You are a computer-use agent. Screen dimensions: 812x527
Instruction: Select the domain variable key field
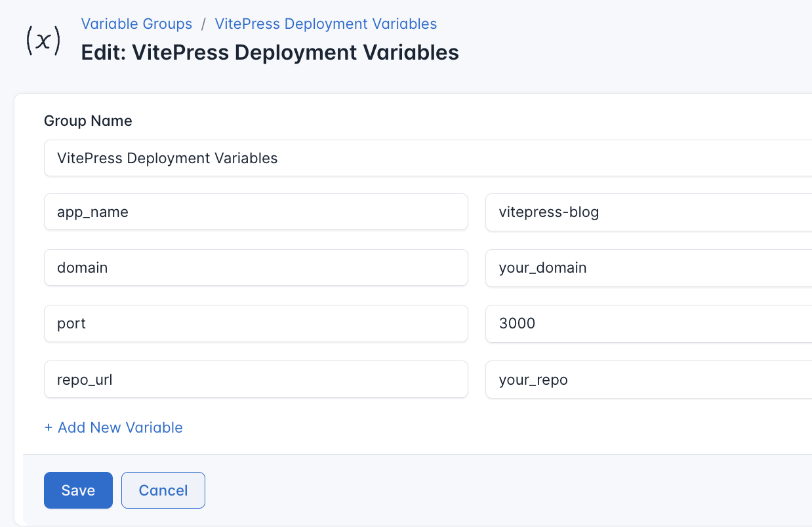coord(256,267)
